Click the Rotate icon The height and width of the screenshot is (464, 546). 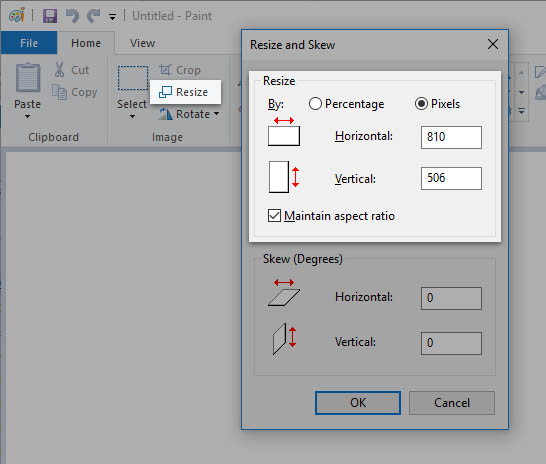(166, 114)
